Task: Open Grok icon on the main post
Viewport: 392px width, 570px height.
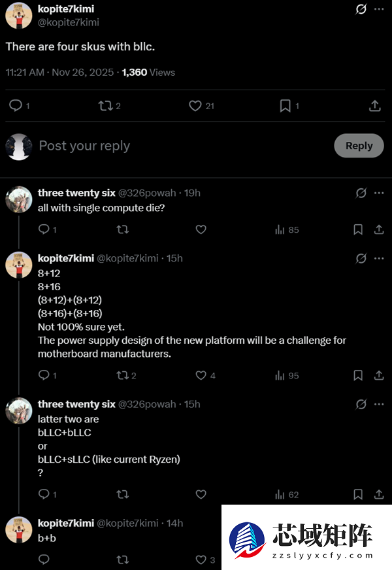Action: [x=361, y=10]
